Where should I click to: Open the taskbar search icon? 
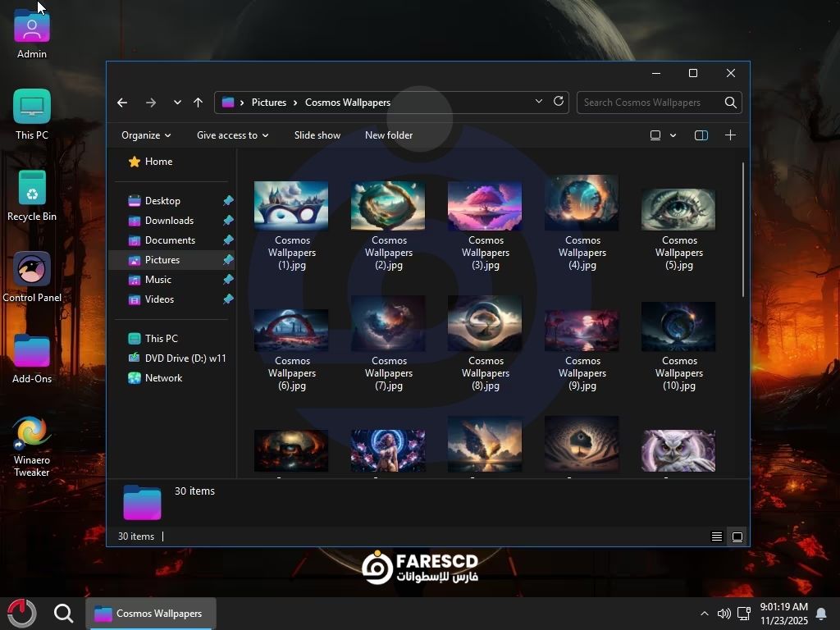pyautogui.click(x=63, y=614)
